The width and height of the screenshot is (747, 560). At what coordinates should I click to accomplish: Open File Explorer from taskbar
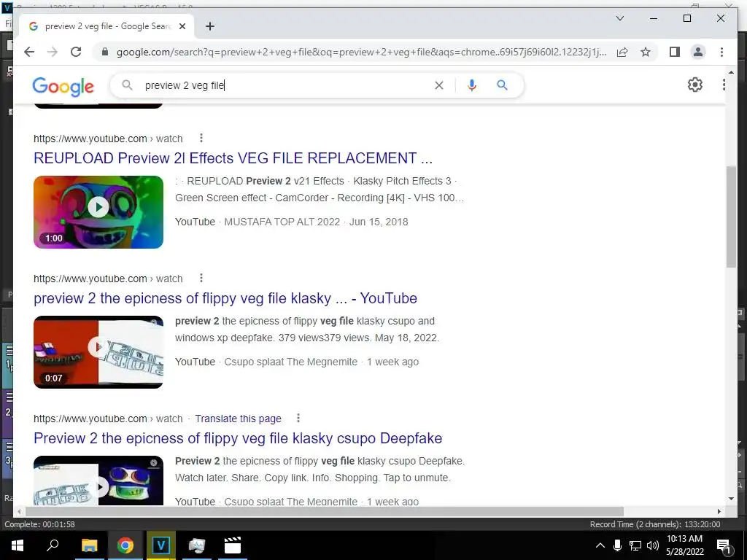[x=89, y=545]
